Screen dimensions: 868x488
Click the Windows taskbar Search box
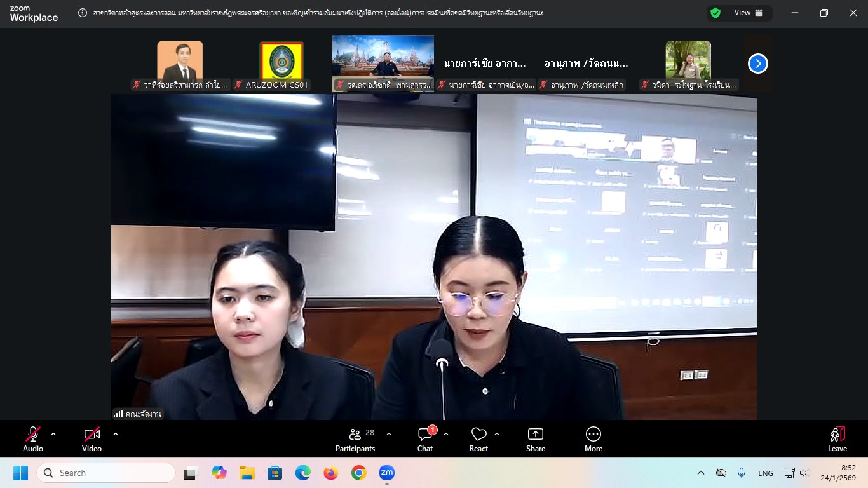tap(105, 473)
